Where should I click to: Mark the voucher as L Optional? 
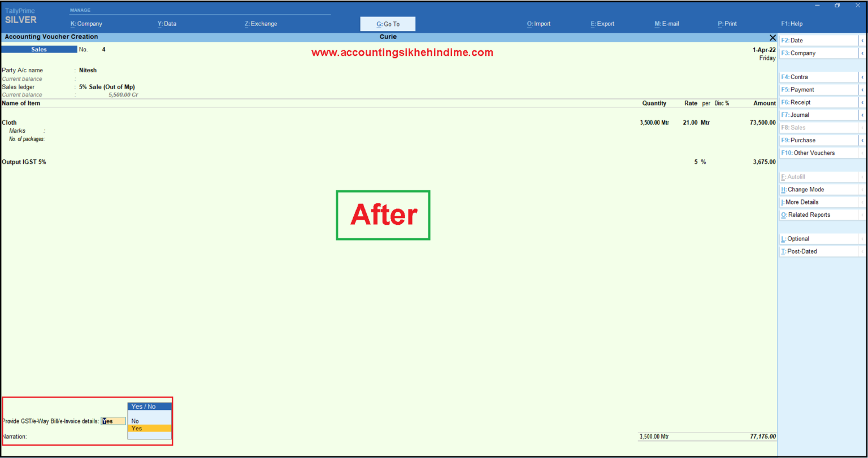(x=797, y=238)
